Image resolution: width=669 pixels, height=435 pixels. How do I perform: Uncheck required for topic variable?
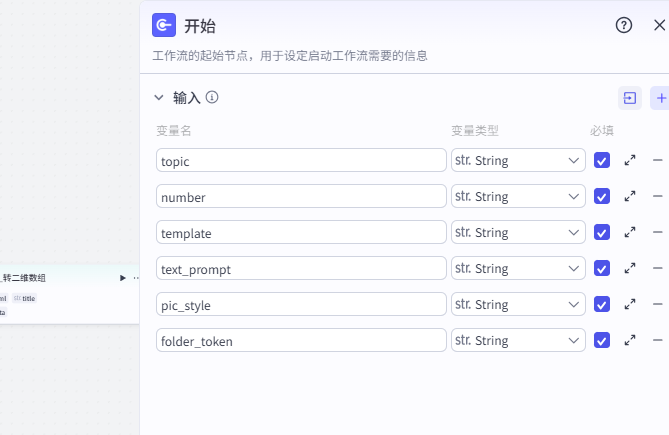[602, 160]
